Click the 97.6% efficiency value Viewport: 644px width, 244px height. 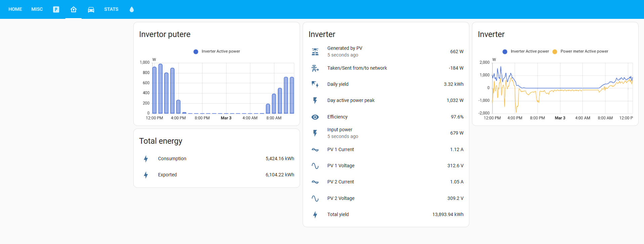coord(457,117)
